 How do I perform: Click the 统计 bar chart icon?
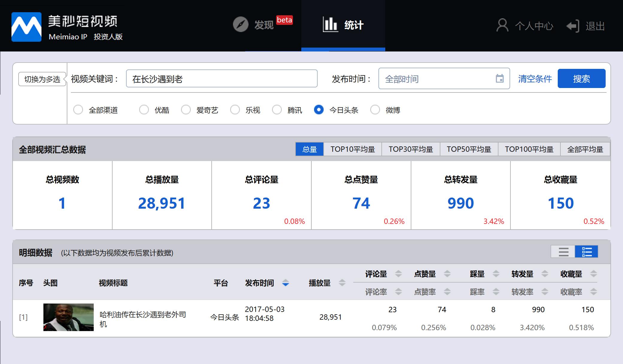(x=330, y=25)
